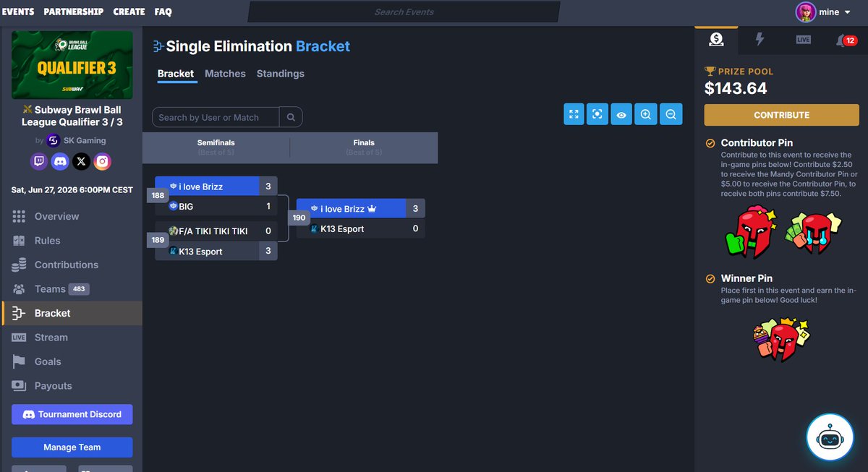The image size is (868, 472).
Task: Click the Semifinals round header
Action: [x=216, y=147]
